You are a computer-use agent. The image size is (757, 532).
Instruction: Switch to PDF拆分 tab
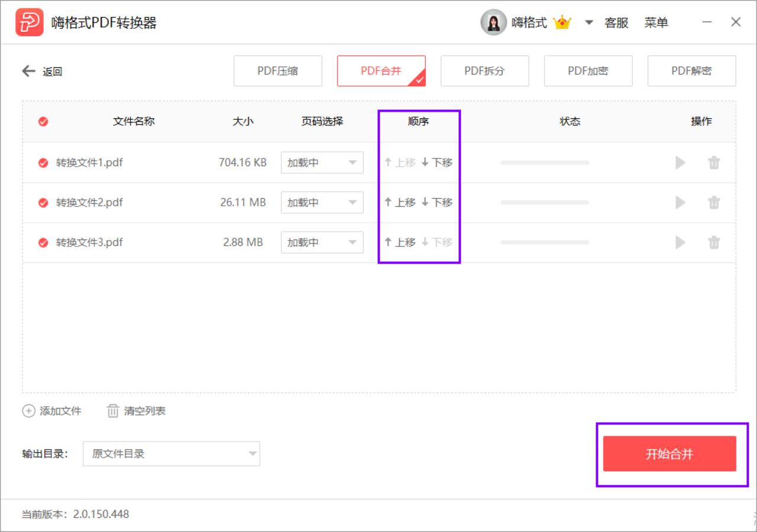pyautogui.click(x=485, y=71)
